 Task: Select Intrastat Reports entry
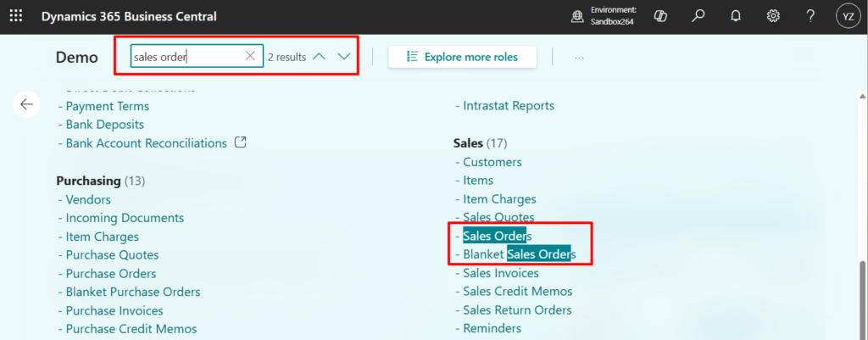click(509, 106)
